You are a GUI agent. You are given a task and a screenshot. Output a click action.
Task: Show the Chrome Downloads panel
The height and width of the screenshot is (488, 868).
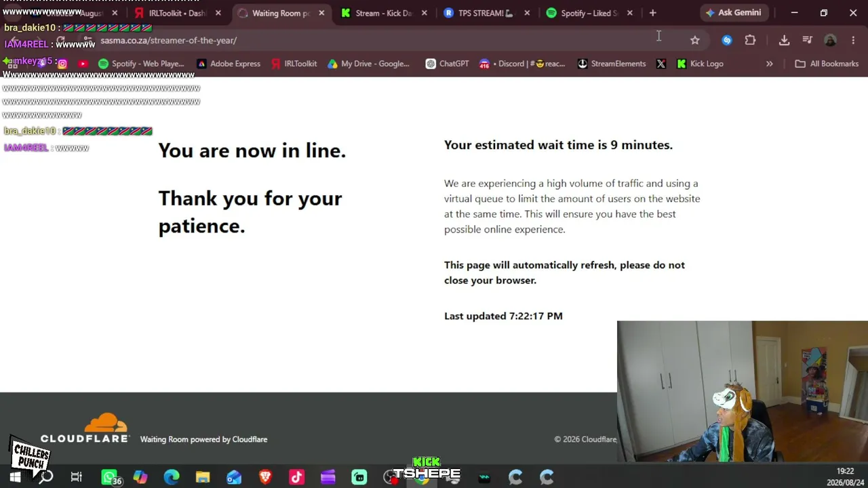click(784, 41)
